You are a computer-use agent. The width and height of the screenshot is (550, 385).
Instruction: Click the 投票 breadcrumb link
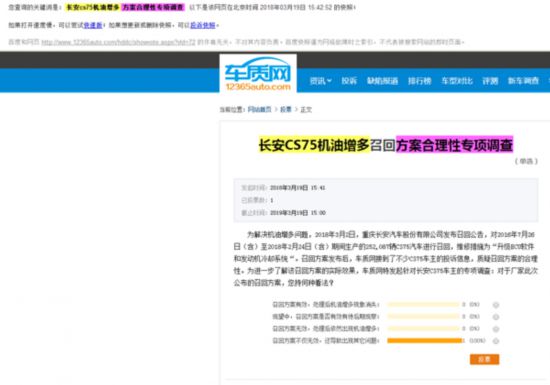(x=286, y=109)
